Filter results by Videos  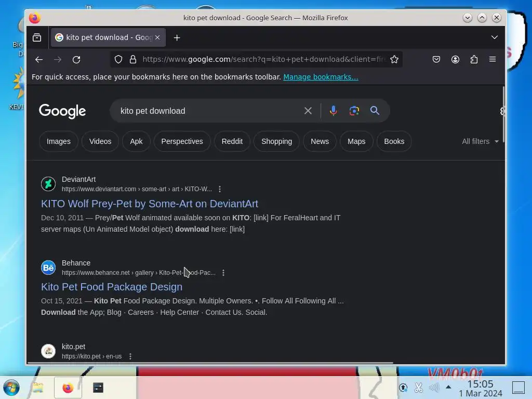100,141
